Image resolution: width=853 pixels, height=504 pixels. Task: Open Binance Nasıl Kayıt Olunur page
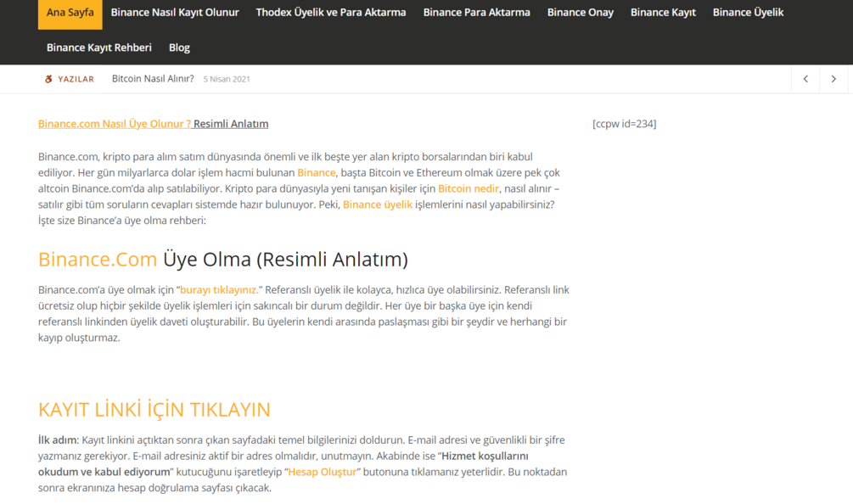[x=175, y=13]
